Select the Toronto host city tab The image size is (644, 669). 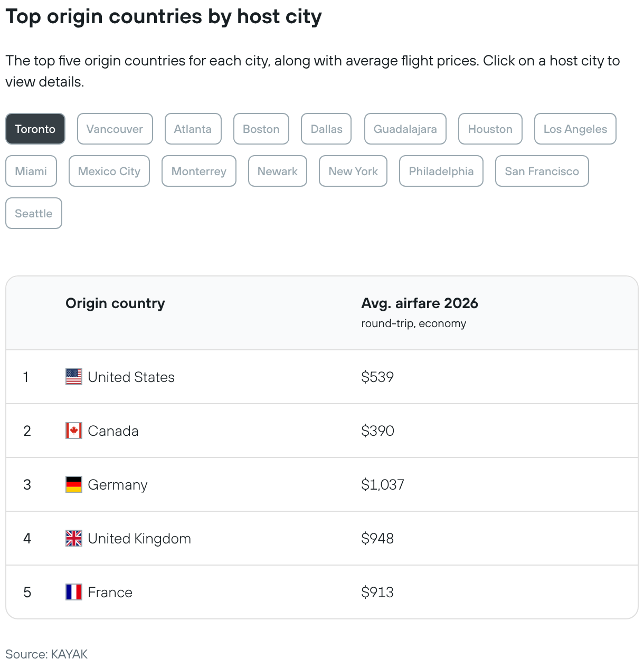coord(35,129)
